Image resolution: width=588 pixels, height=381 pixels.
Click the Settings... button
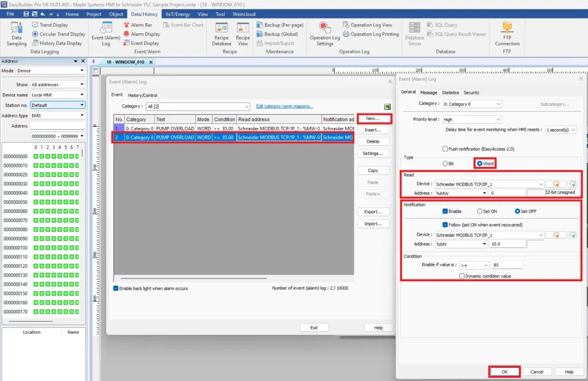373,153
